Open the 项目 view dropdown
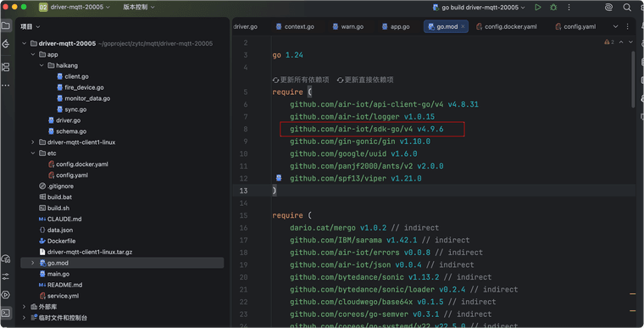 [x=30, y=27]
